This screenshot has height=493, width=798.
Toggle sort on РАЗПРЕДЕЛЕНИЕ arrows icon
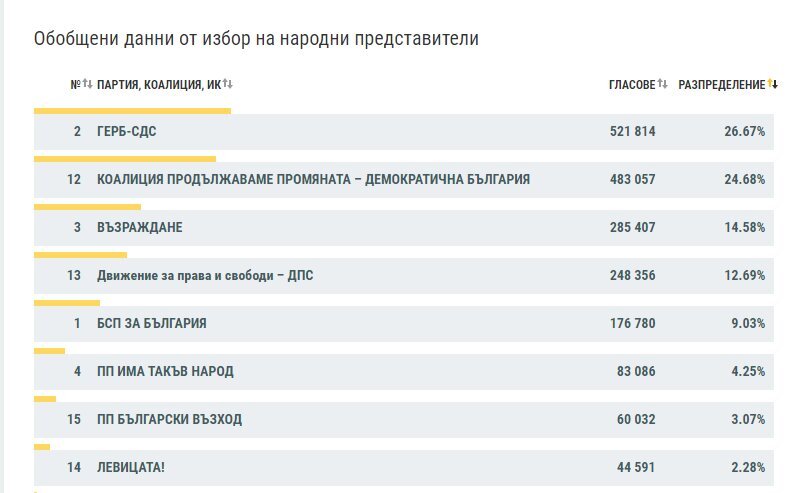point(773,84)
